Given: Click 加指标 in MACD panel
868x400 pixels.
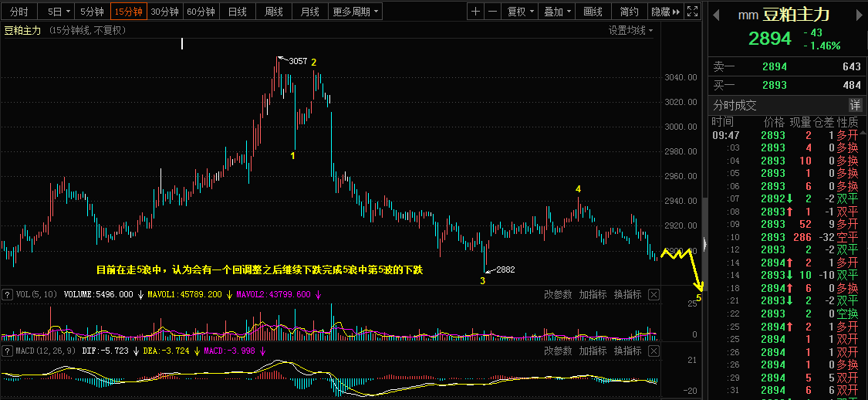Looking at the screenshot, I should [593, 351].
